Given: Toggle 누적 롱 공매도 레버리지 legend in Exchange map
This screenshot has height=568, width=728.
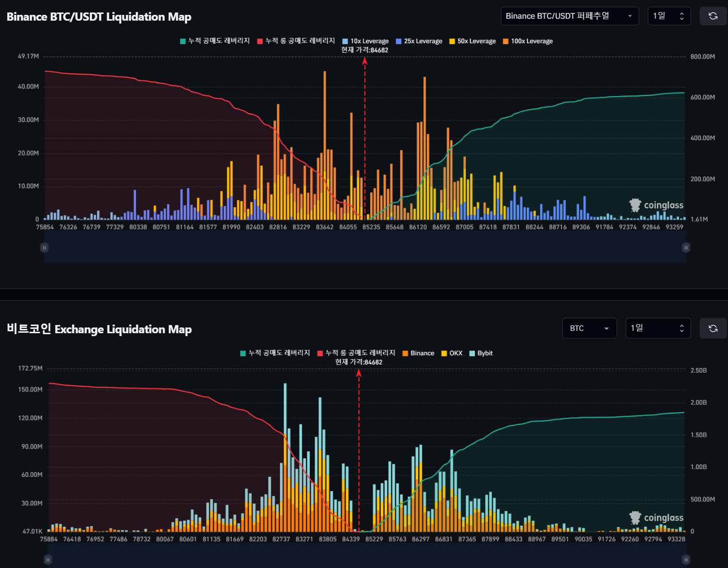Looking at the screenshot, I should (x=356, y=353).
